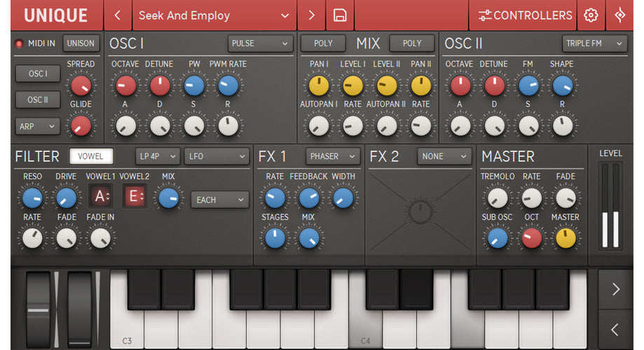Click the FX 2 XY pad center knob
The image size is (644, 350).
coord(420,212)
